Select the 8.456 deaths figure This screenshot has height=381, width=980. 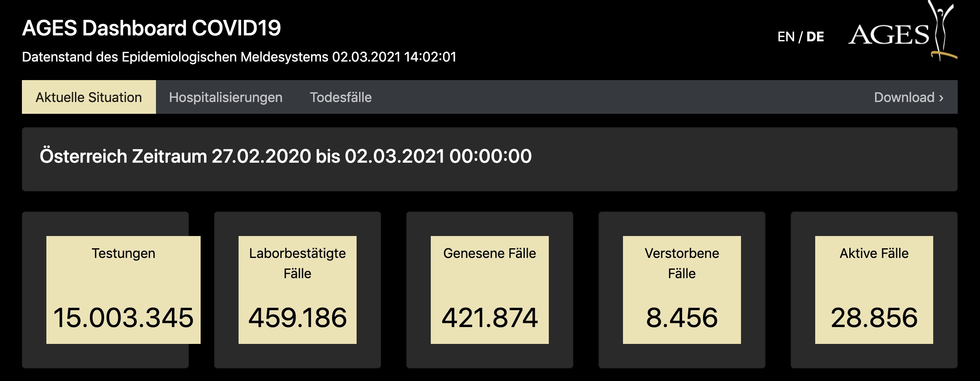point(682,317)
